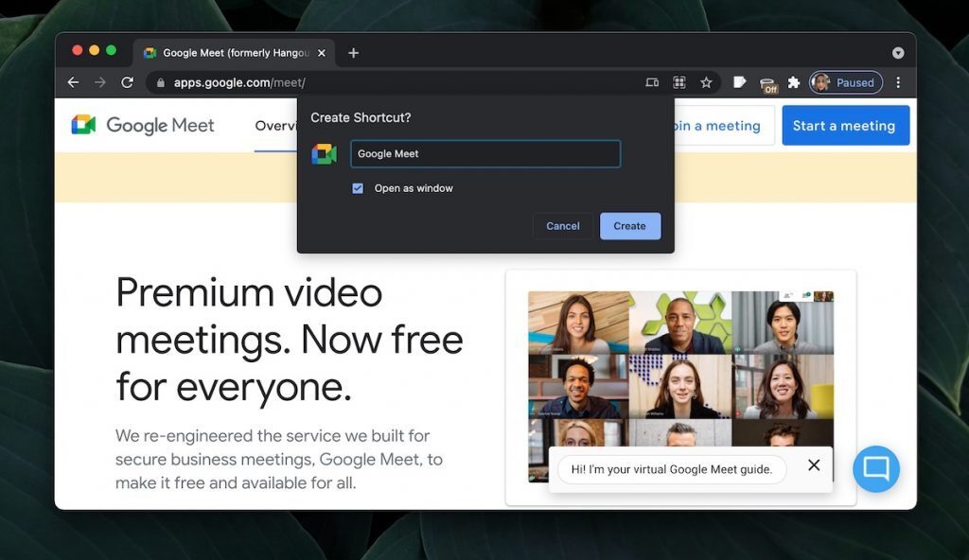This screenshot has width=969, height=560.
Task: Cancel the Create Shortcut dialog
Action: point(562,225)
